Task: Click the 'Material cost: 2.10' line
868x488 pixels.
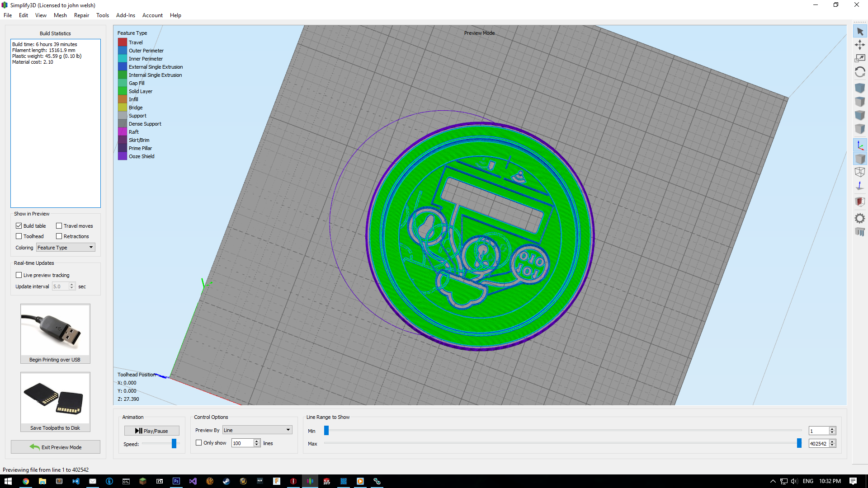Action: [33, 62]
